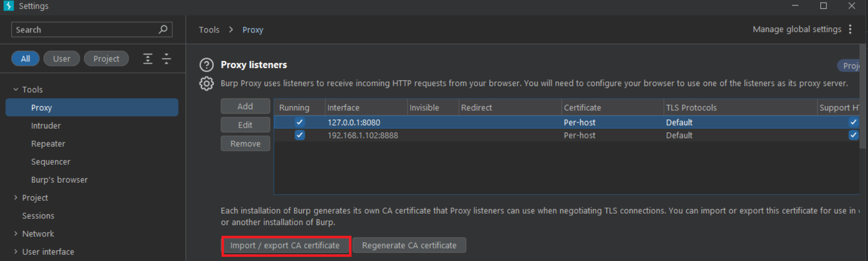
Task: Select the User filter tab
Action: 62,59
